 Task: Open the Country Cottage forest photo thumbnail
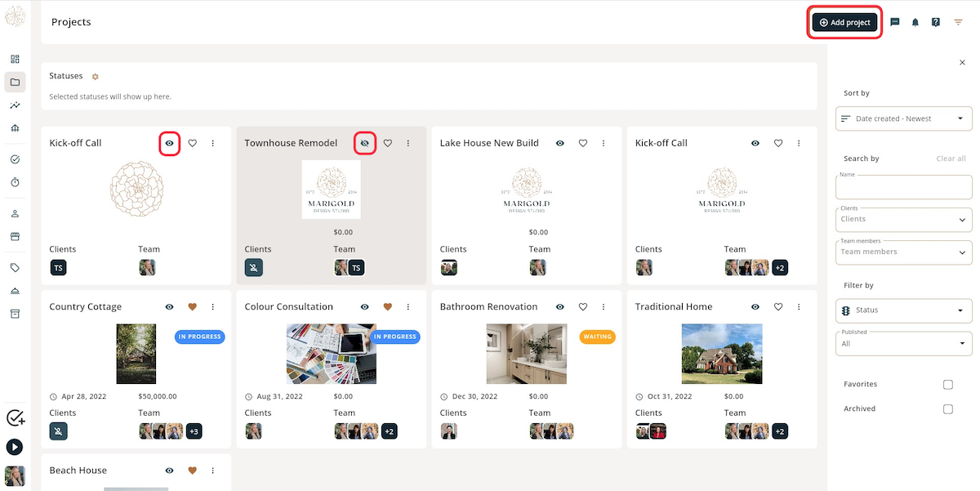[136, 354]
